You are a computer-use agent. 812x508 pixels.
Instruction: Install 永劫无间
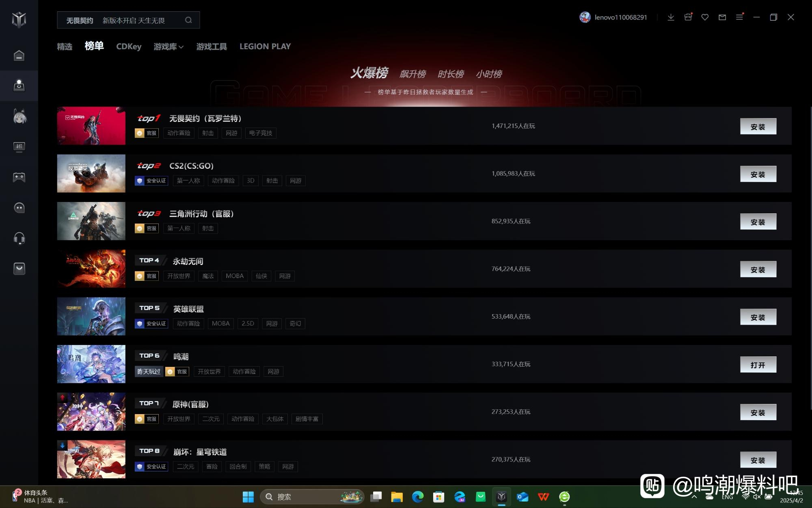coord(758,269)
